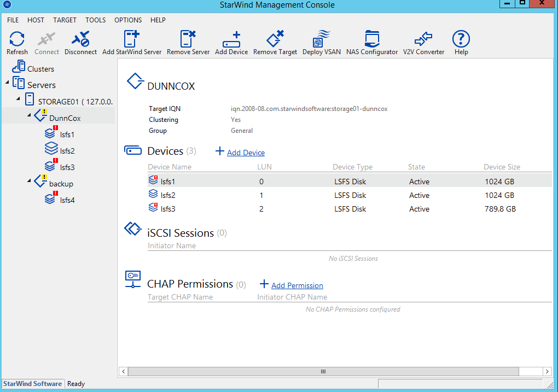The width and height of the screenshot is (558, 392).
Task: Select lsfs1 row in Devices table
Action: coord(350,182)
